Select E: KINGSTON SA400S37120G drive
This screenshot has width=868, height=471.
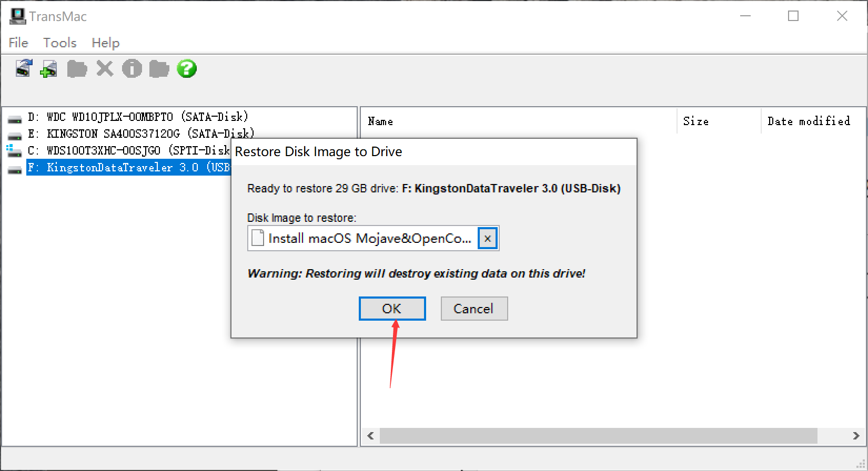[x=141, y=134]
